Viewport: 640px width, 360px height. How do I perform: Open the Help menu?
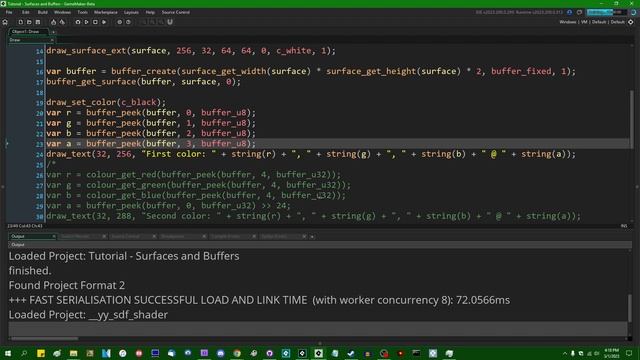(150, 12)
